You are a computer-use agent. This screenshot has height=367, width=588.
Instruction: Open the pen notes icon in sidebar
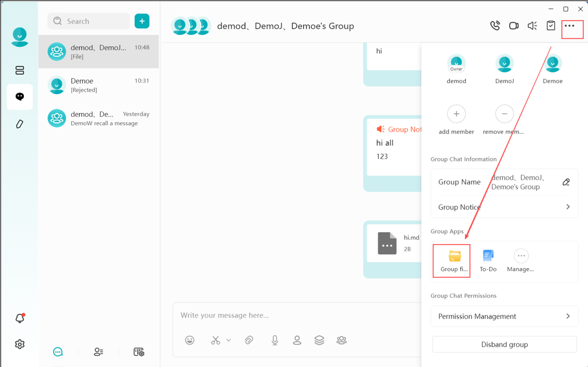coord(20,124)
